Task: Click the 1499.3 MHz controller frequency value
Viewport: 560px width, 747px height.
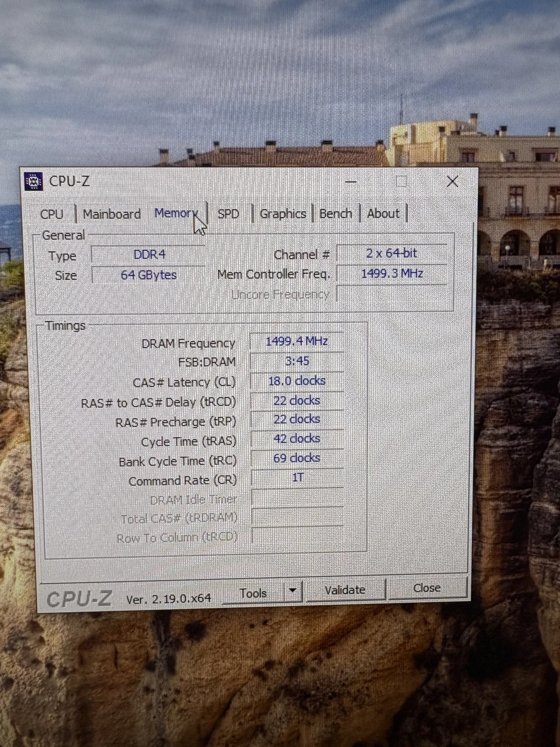Action: point(392,274)
